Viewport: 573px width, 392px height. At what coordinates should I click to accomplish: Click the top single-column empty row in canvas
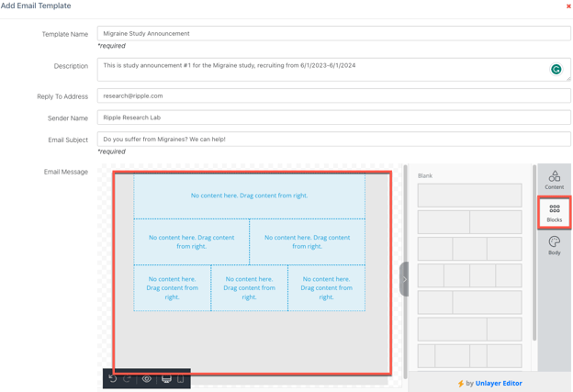click(x=249, y=196)
